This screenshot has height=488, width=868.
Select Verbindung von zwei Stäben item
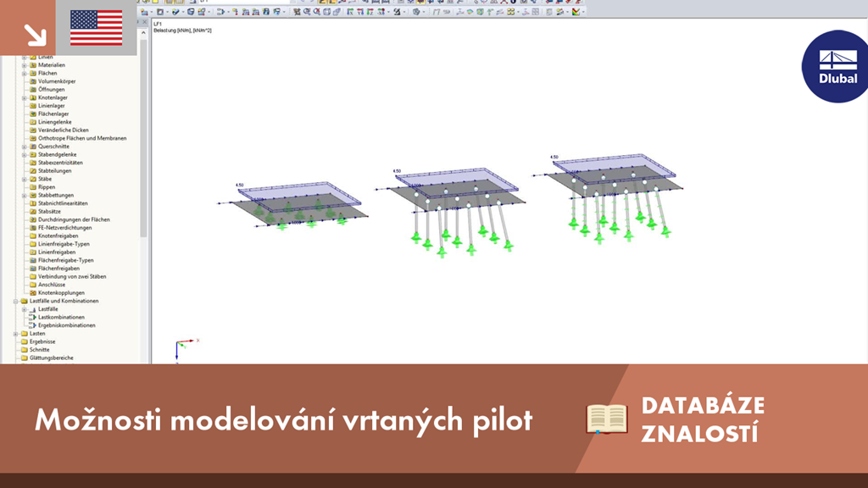pyautogui.click(x=72, y=277)
